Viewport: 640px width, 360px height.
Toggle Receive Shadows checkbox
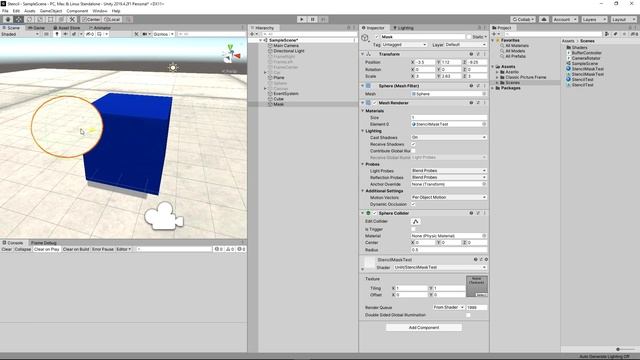click(413, 144)
